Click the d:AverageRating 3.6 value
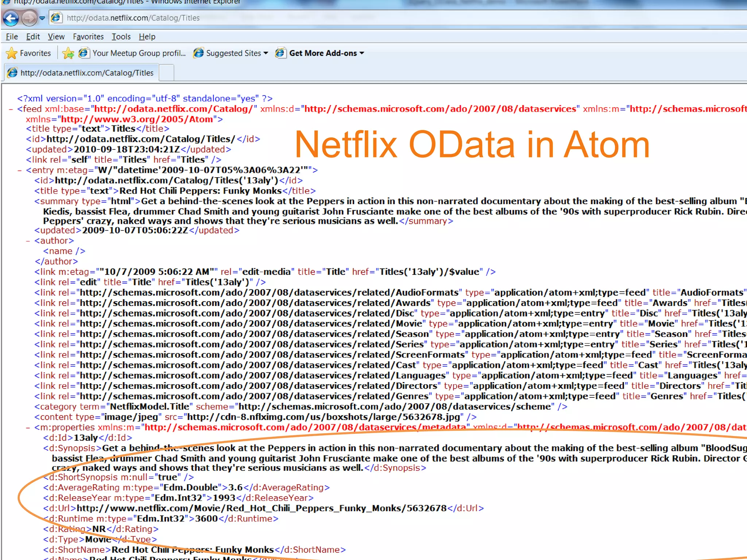Image resolution: width=747 pixels, height=560 pixels. pos(235,488)
